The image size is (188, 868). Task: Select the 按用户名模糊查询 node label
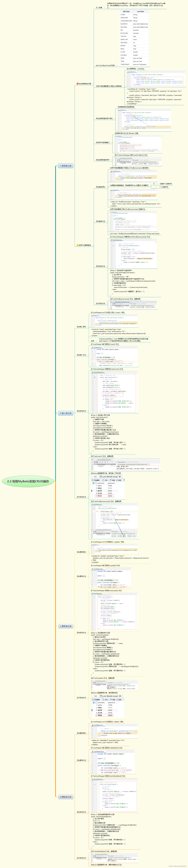(x=85, y=245)
